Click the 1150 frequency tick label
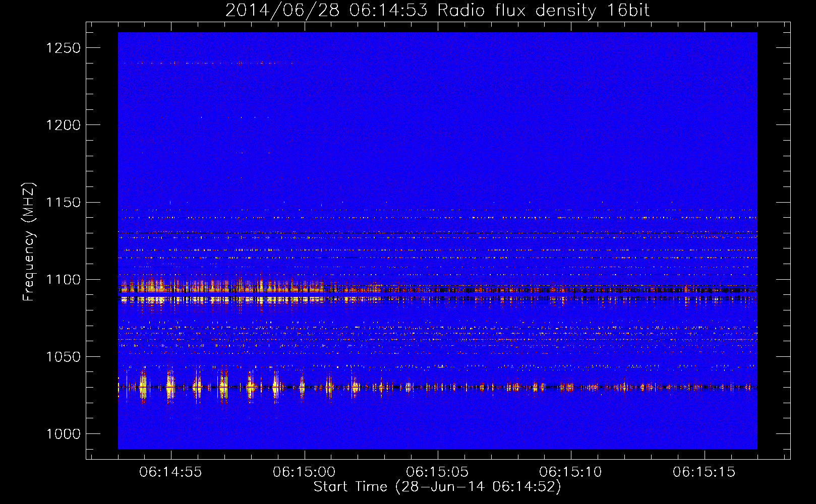 click(64, 203)
